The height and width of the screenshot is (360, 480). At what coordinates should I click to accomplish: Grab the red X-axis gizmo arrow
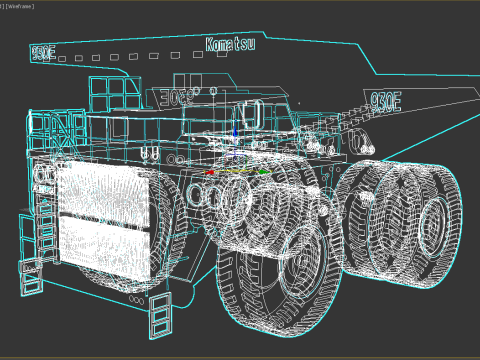209,172
